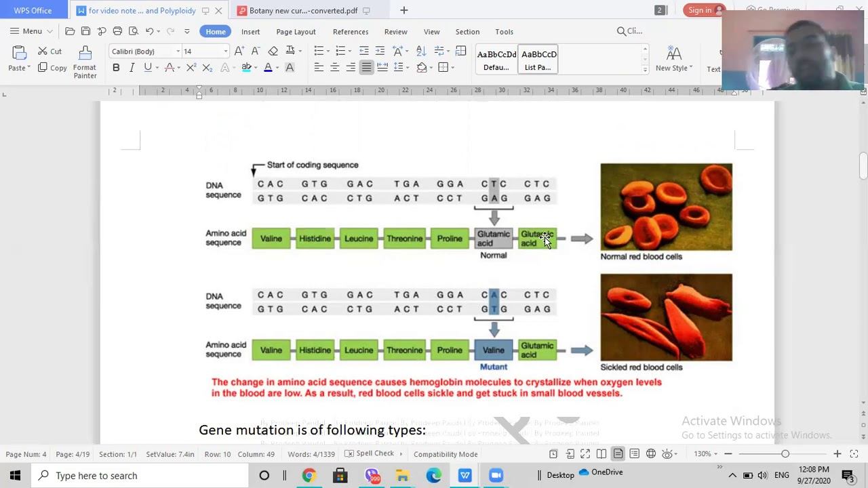Toggle Bold formatting

pos(116,67)
